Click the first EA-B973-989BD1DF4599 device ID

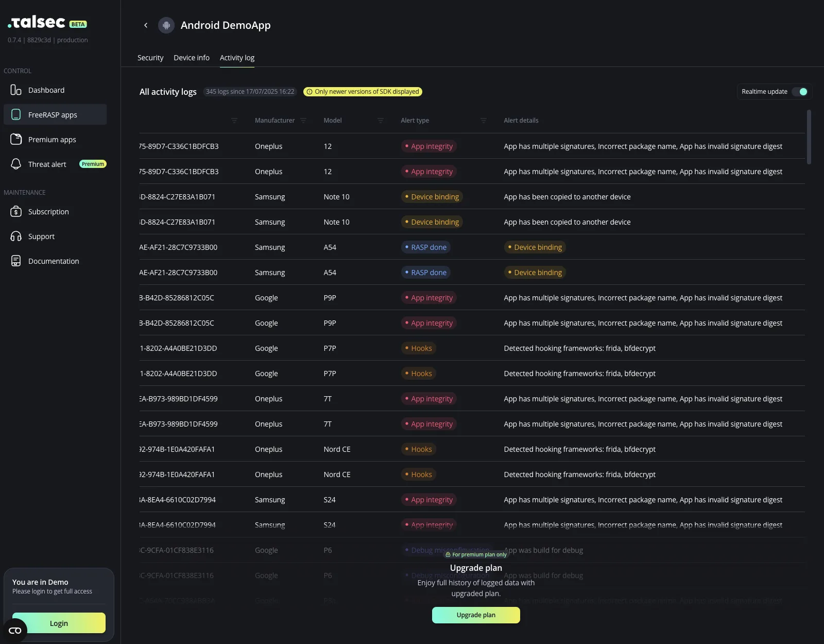[x=179, y=399]
